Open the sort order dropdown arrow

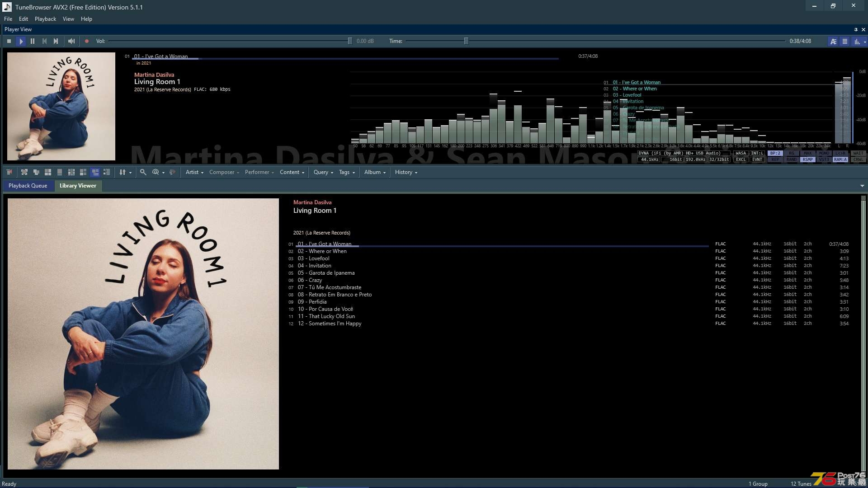[x=131, y=173]
